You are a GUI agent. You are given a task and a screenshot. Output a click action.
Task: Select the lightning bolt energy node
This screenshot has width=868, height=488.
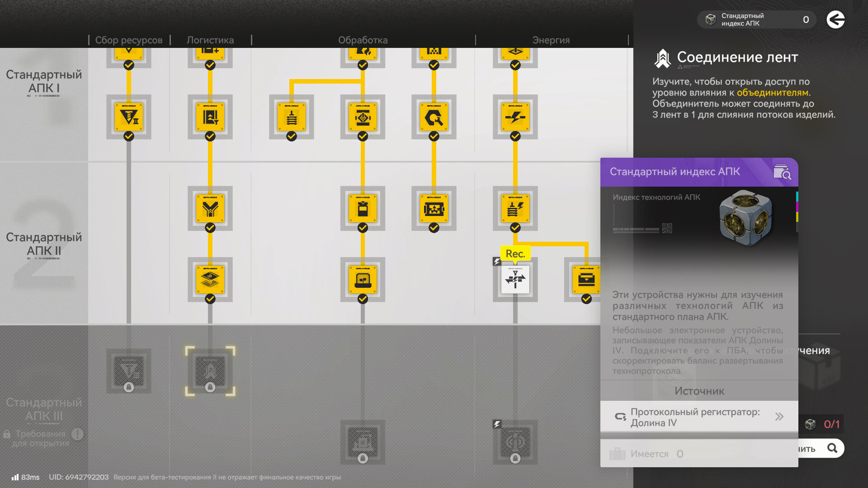(x=515, y=117)
